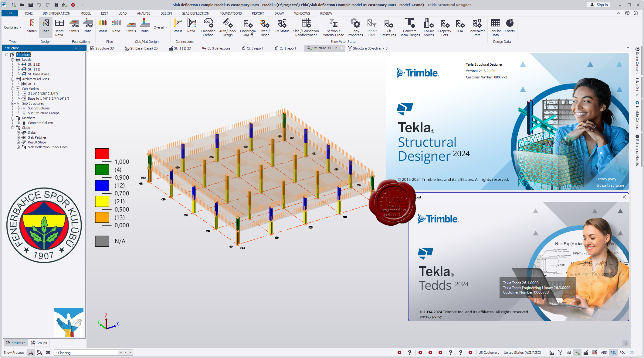Open the Tabular Data view
The image size is (644, 358).
tap(495, 28)
